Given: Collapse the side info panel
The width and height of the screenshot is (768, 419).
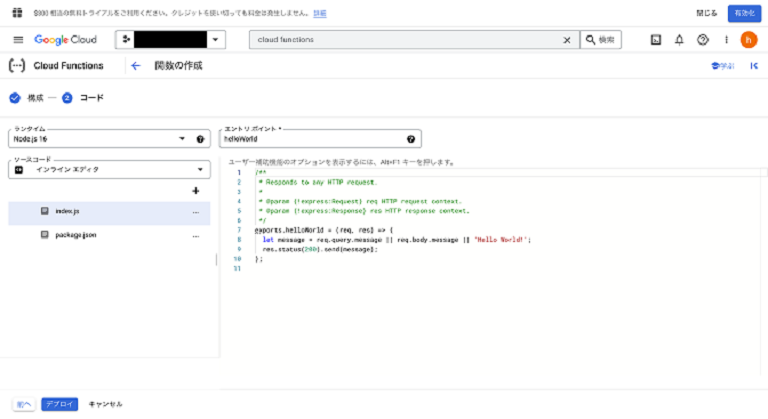Looking at the screenshot, I should click(x=753, y=66).
